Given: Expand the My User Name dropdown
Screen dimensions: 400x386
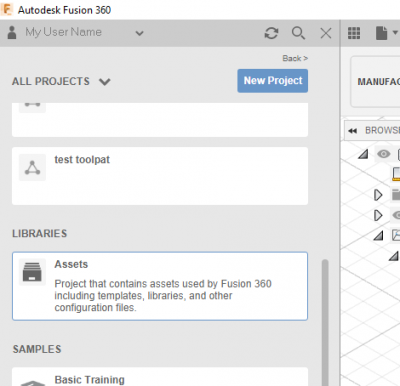Looking at the screenshot, I should coord(139,33).
